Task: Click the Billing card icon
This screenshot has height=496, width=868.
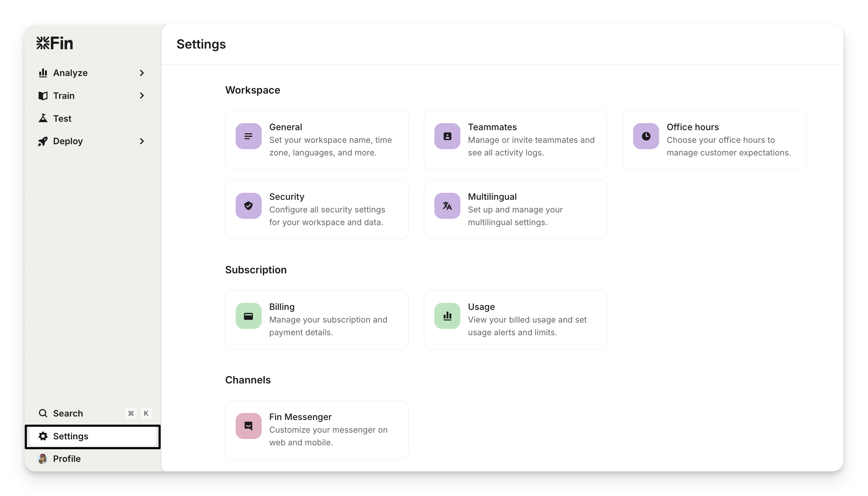Action: coord(248,316)
